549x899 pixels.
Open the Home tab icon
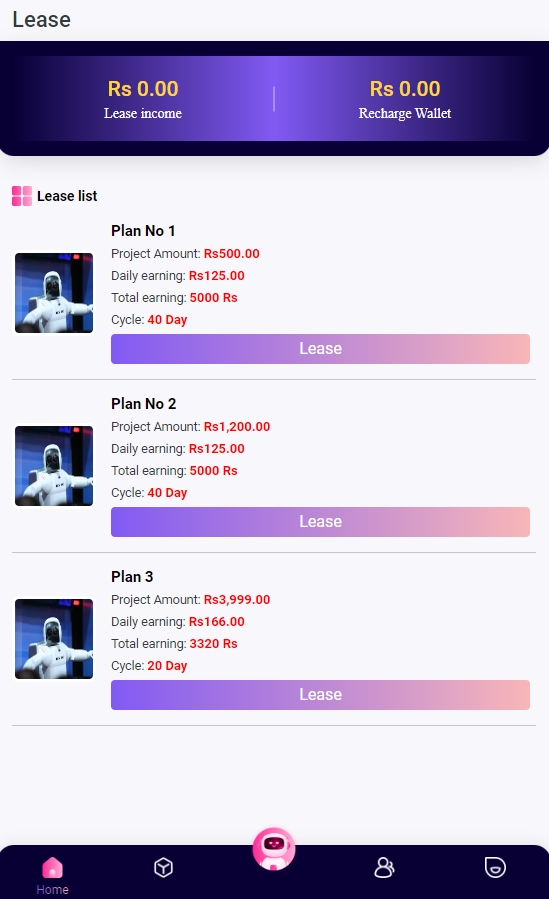52,867
